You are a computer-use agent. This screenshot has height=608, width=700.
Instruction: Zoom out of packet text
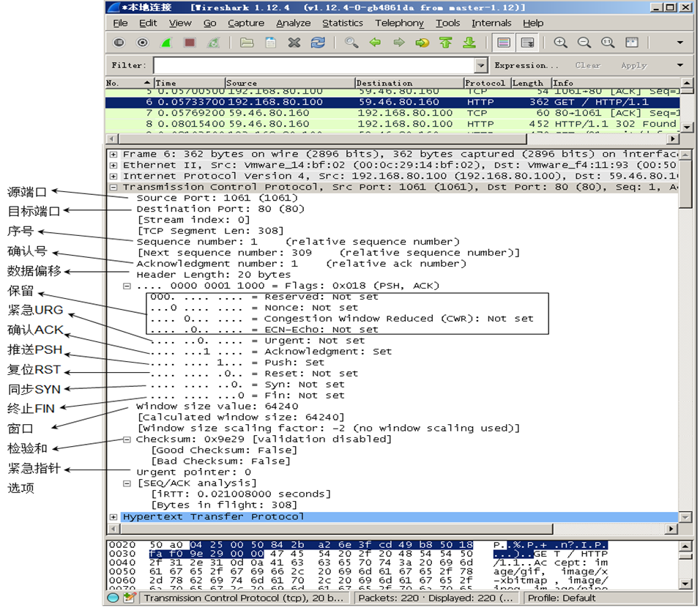tap(584, 42)
